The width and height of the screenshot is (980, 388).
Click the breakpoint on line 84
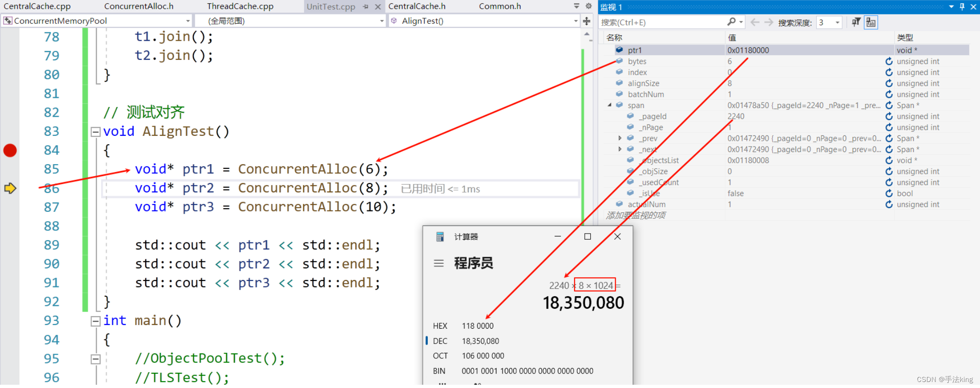(10, 150)
